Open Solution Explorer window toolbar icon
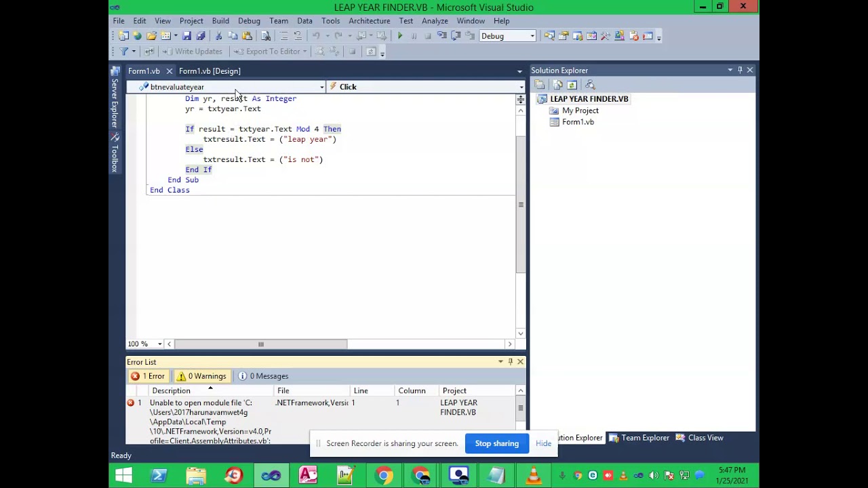Screen dimensions: 868x488 (x=550, y=36)
